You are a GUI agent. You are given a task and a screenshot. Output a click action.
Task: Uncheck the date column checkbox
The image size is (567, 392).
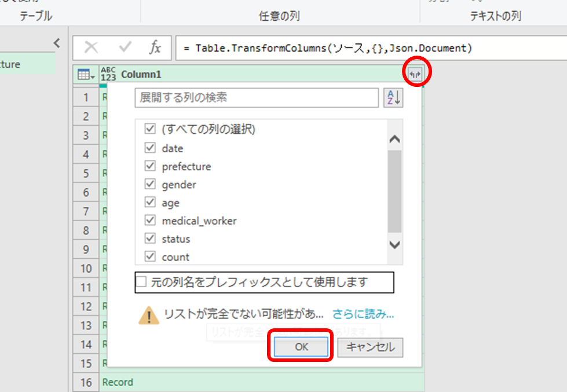[149, 148]
